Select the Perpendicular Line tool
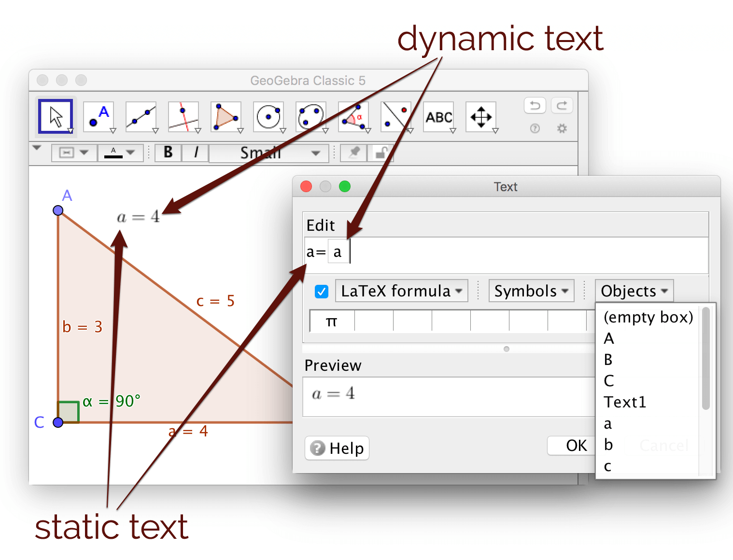733x560 pixels. [x=184, y=116]
